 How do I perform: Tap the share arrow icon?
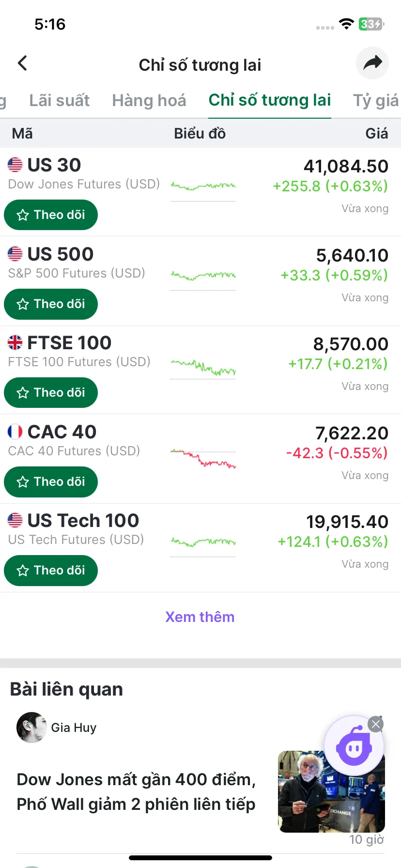372,63
